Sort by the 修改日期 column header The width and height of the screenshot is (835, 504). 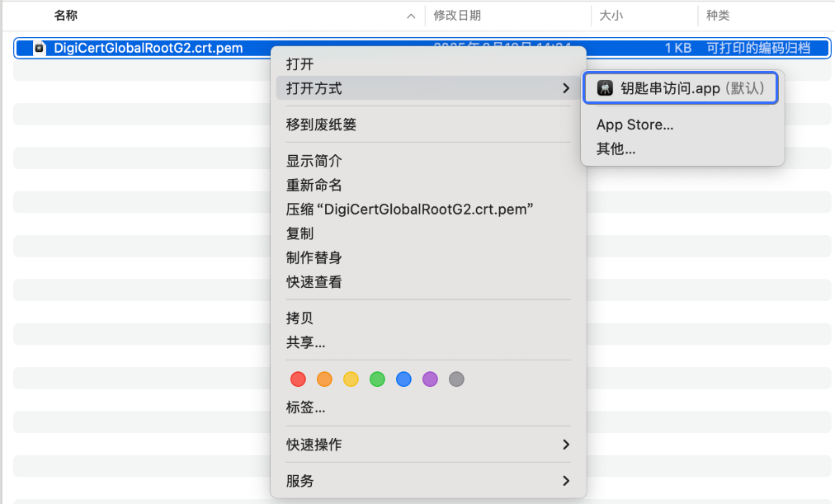457,16
